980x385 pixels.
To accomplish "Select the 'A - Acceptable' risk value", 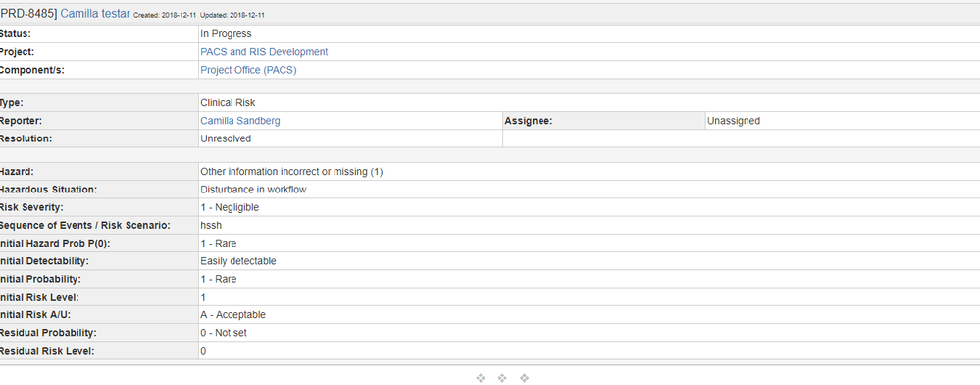I will 232,315.
